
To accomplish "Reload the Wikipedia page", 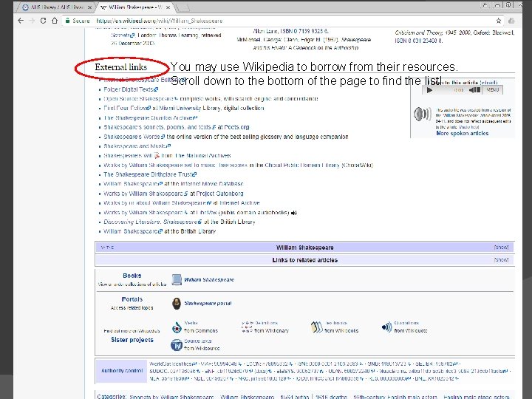I will [43, 21].
